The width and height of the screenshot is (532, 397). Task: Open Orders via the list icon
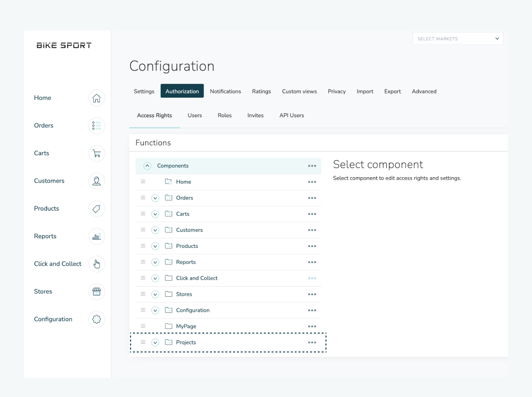pyautogui.click(x=97, y=126)
